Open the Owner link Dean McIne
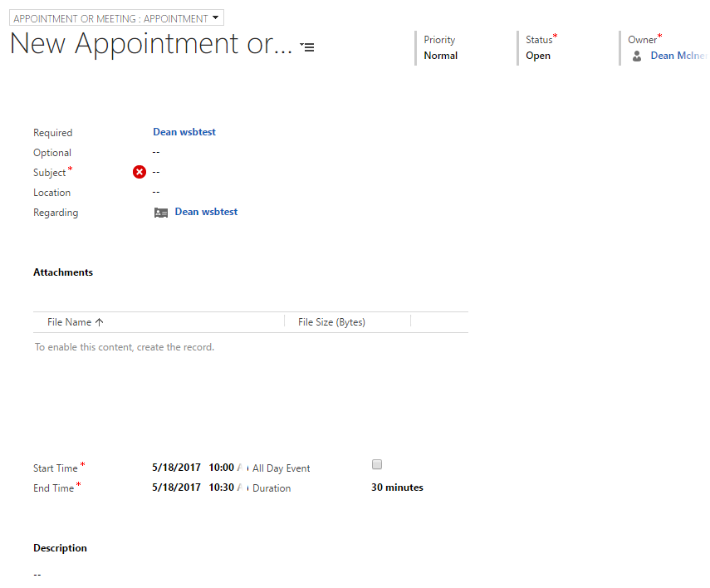This screenshot has height=588, width=710. click(678, 56)
